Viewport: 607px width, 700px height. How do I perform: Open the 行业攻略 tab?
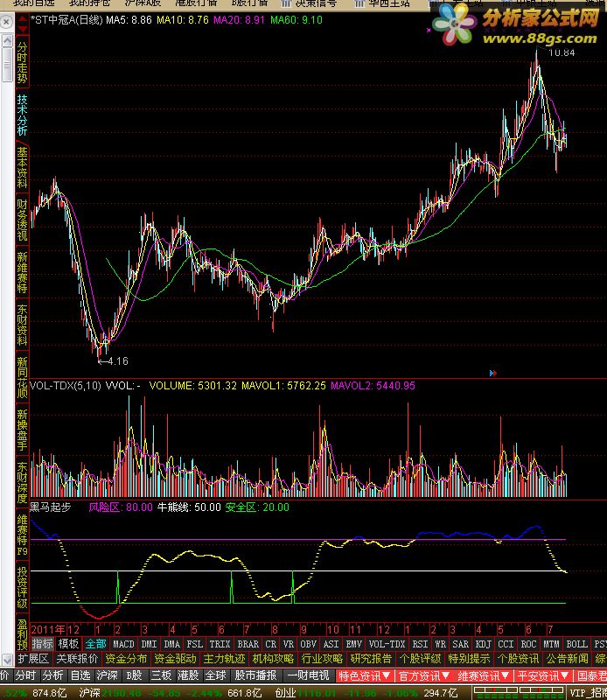322,659
